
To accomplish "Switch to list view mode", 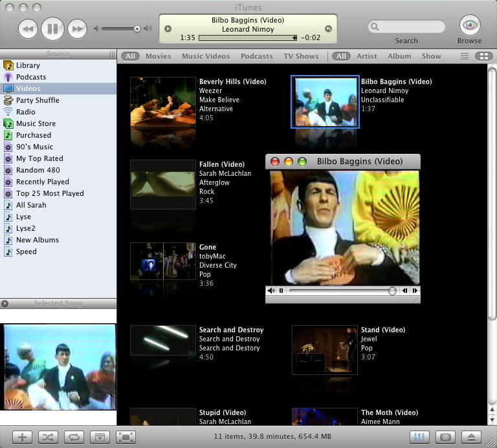I will pyautogui.click(x=465, y=56).
